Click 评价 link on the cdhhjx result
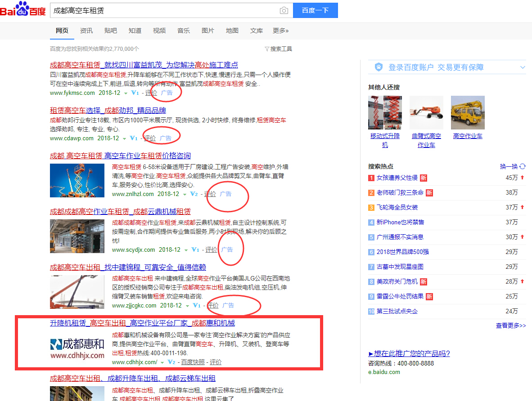This screenshot has width=532, height=401. click(216, 362)
